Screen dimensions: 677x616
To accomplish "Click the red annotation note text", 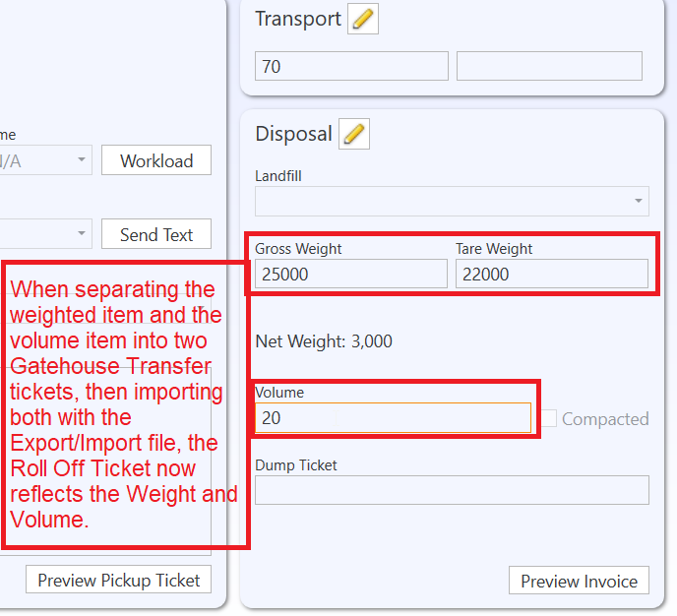I will [x=123, y=403].
